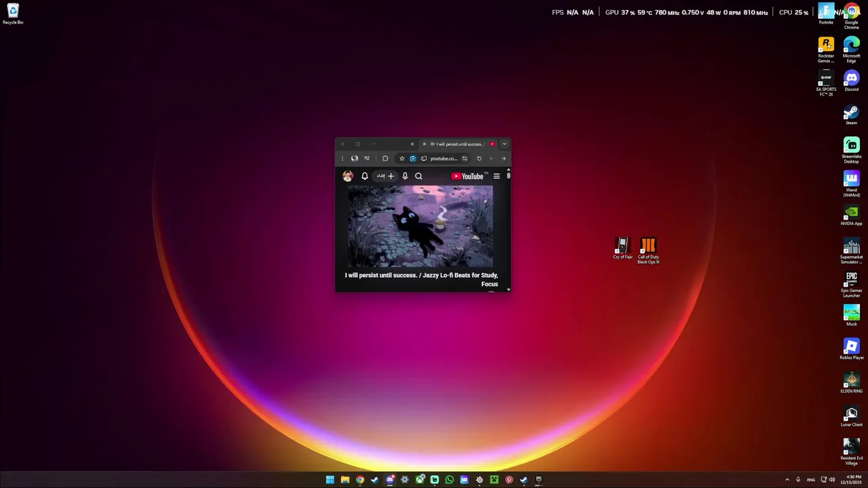This screenshot has height=488, width=868.
Task: Open Minecraft creeper icon in taskbar
Action: [494, 480]
